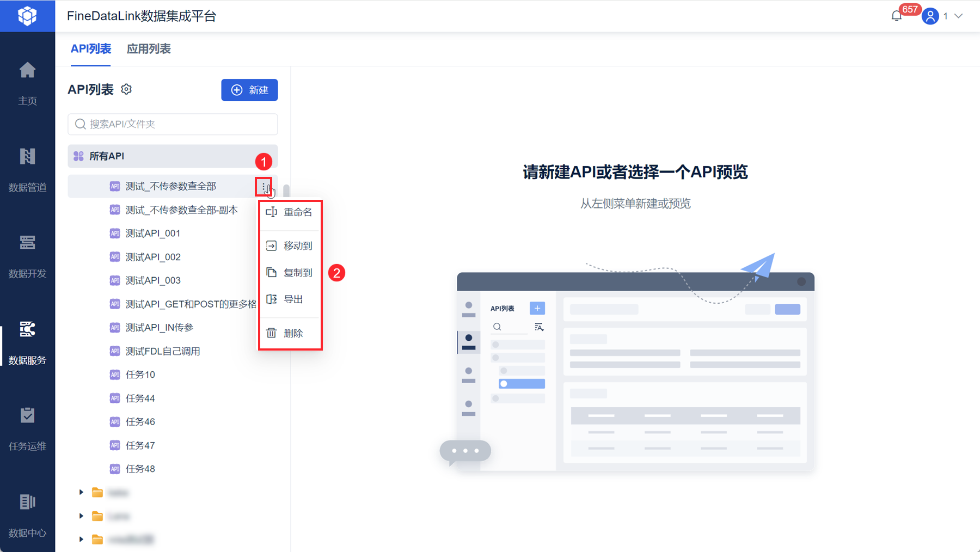
Task: Expand the first blurred folder
Action: point(81,492)
